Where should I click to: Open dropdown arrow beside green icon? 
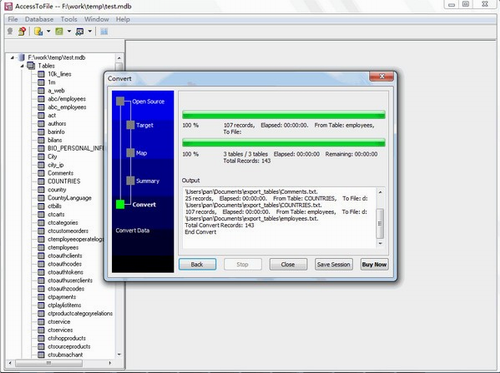click(x=69, y=31)
